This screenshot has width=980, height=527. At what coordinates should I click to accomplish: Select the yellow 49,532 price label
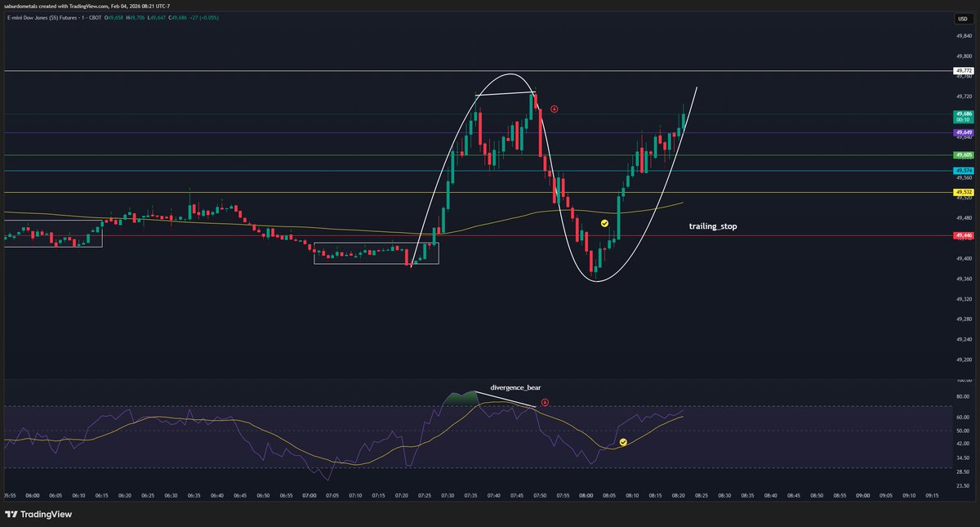click(x=964, y=193)
